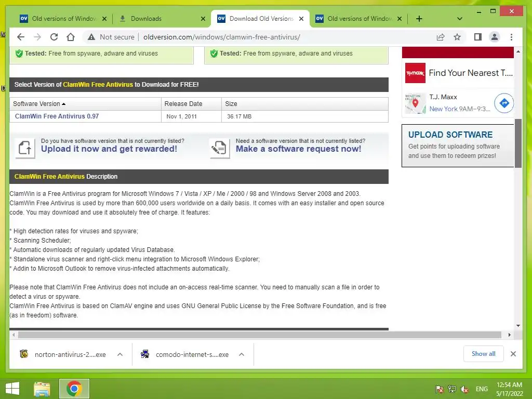The height and width of the screenshot is (399, 532).
Task: Open Chrome's three-dot menu
Action: pos(511,37)
